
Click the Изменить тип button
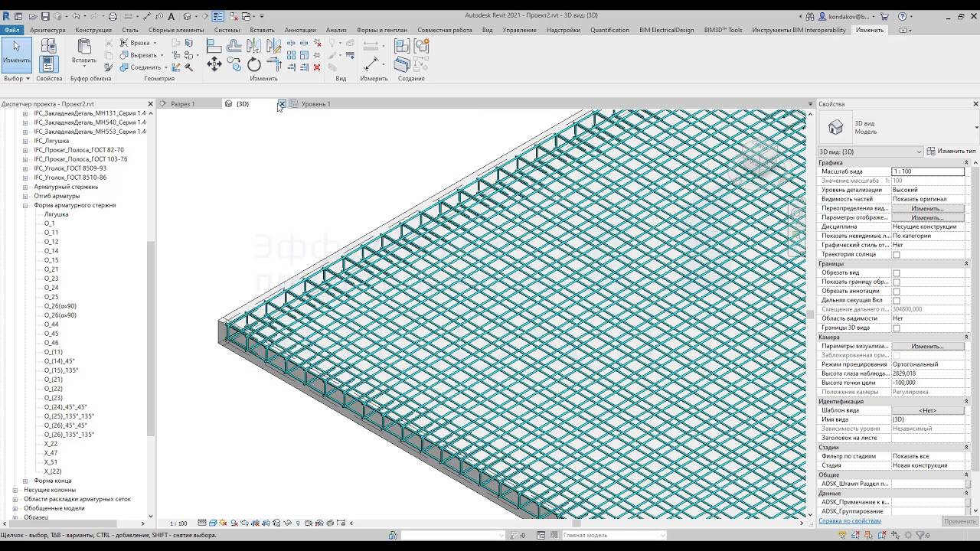(952, 152)
